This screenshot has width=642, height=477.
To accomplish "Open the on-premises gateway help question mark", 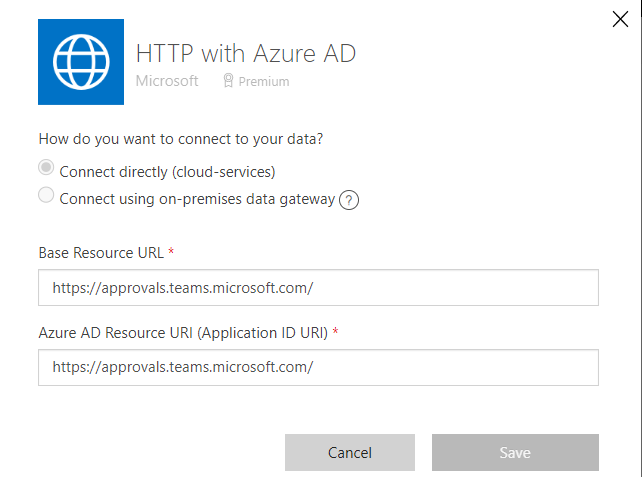I will point(349,200).
